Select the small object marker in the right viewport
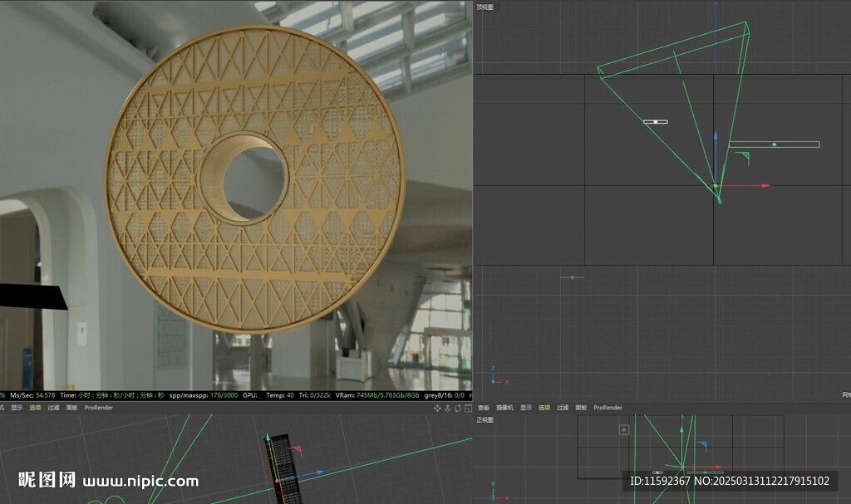This screenshot has height=504, width=851. [x=572, y=277]
